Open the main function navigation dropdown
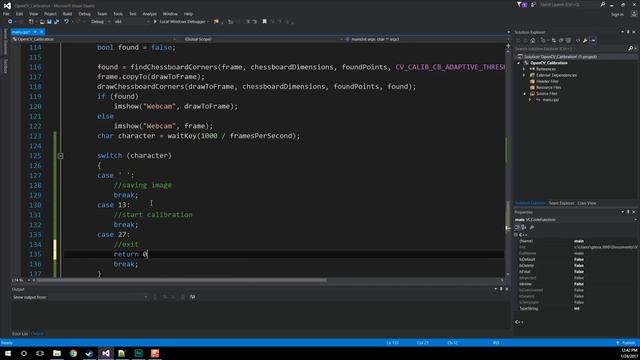 coord(427,39)
